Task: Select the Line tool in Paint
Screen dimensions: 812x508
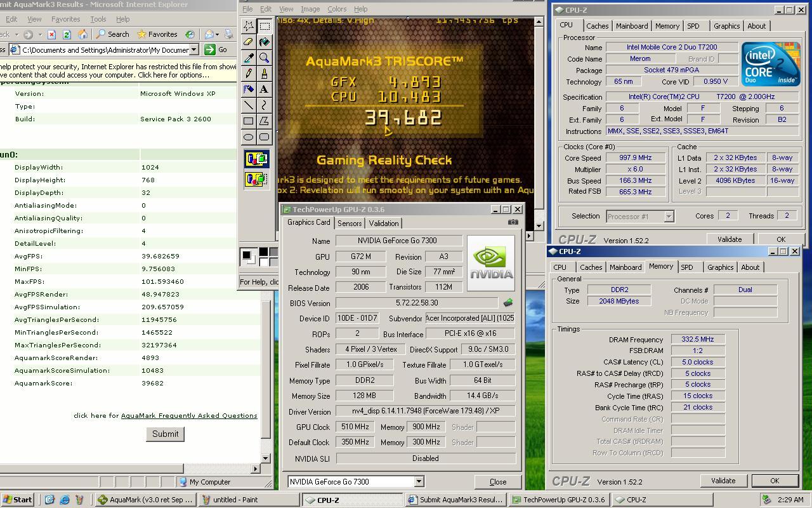Action: 249,105
